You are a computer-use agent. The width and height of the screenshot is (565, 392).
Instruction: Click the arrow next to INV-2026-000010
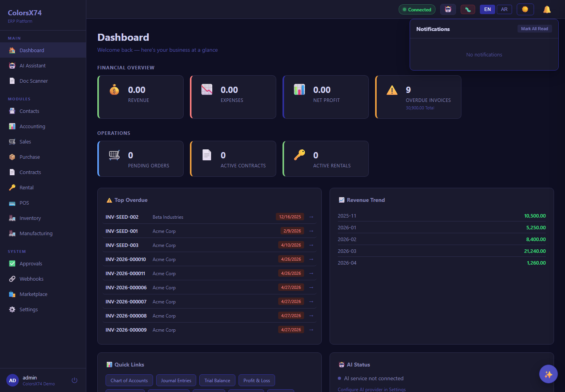click(311, 259)
